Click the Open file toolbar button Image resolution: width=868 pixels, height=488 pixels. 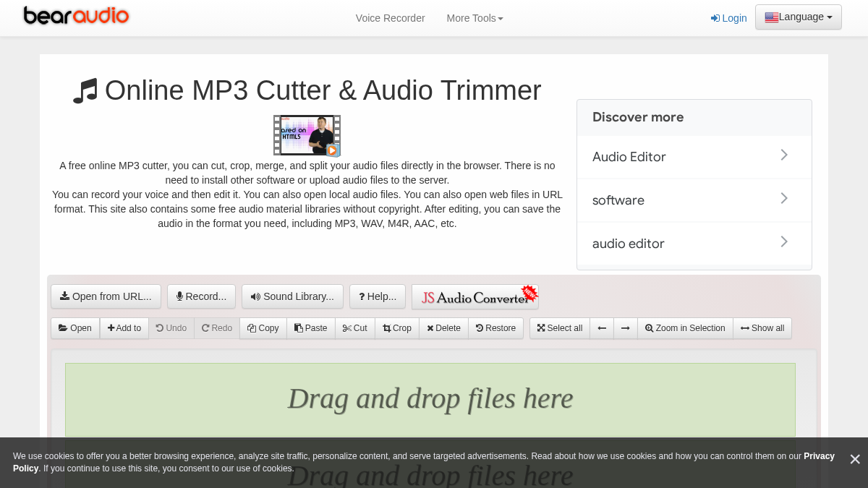click(75, 328)
